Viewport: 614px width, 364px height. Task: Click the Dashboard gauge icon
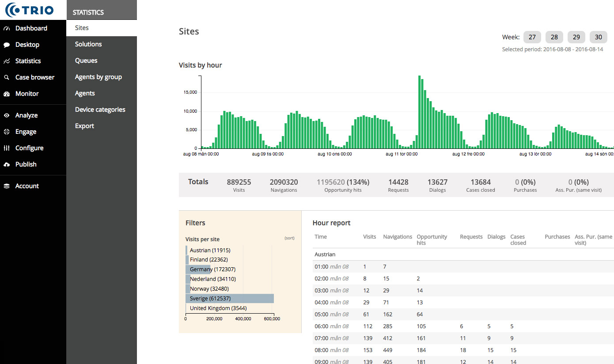[x=7, y=28]
